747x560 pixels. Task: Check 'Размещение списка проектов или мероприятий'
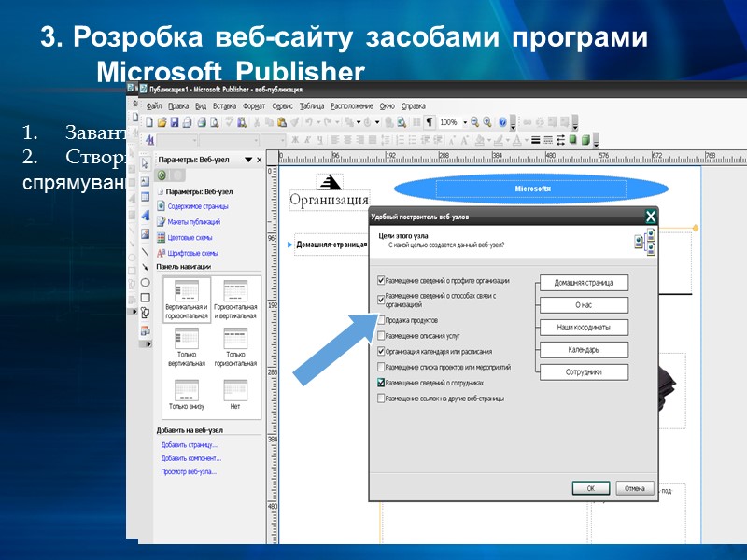(x=381, y=367)
